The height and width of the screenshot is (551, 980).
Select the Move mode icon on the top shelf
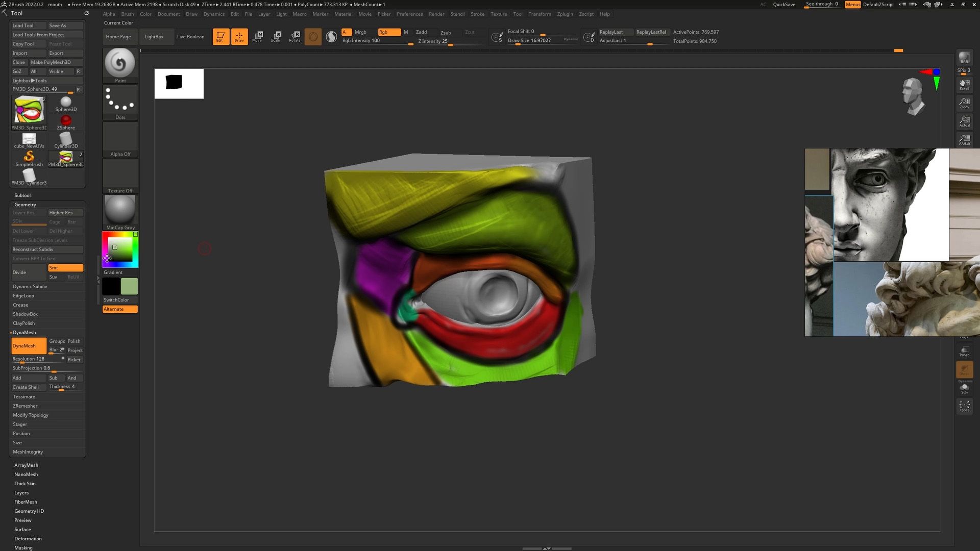pos(258,36)
